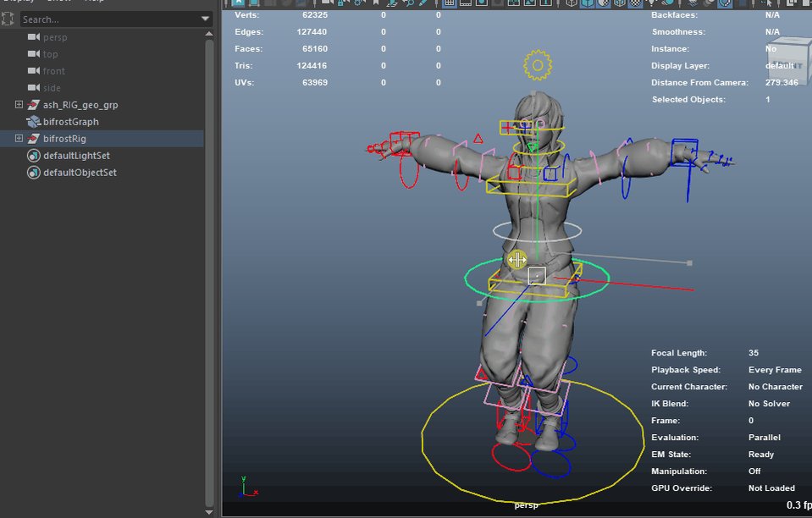Click the Outliner vertical scrollbar track
Viewport: 812px width, 518px height.
coord(209,273)
